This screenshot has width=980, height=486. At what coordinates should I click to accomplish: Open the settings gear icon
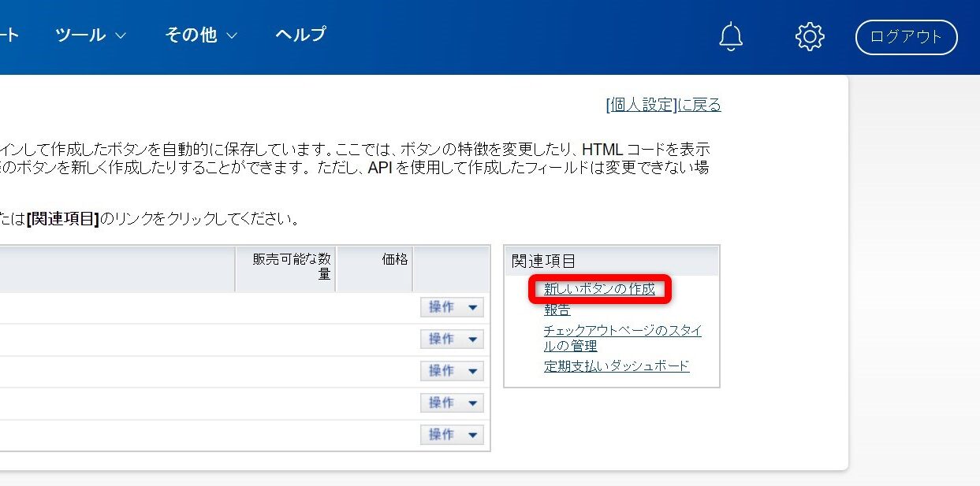pos(810,36)
